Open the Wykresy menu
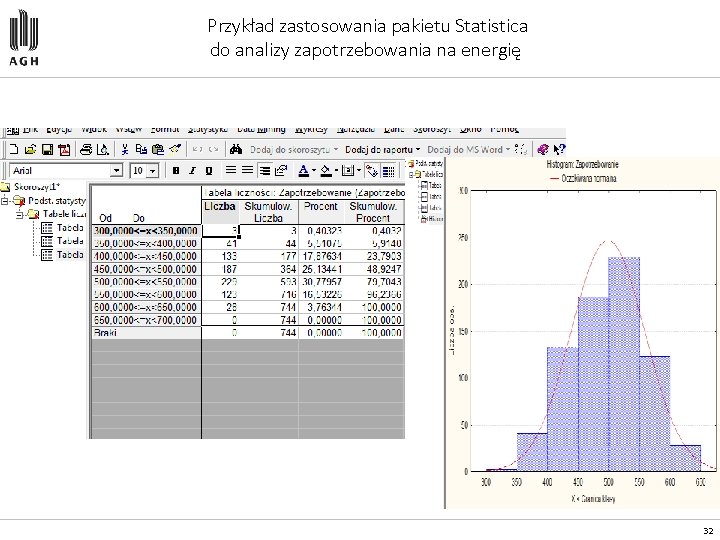 tap(311, 130)
